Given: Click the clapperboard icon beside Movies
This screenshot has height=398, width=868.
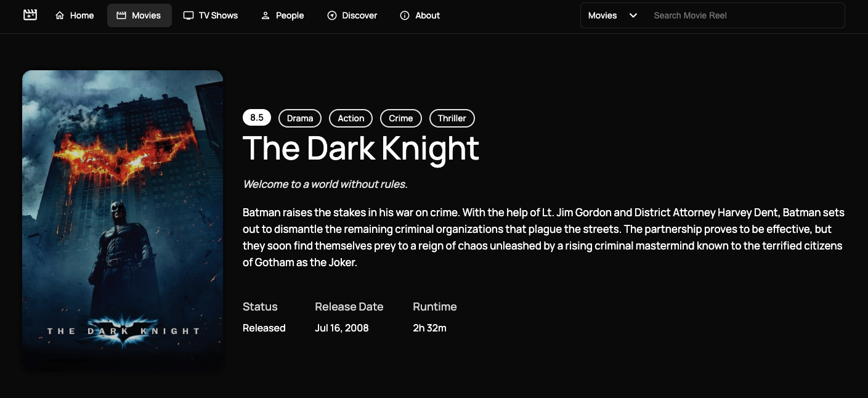Looking at the screenshot, I should pyautogui.click(x=121, y=15).
